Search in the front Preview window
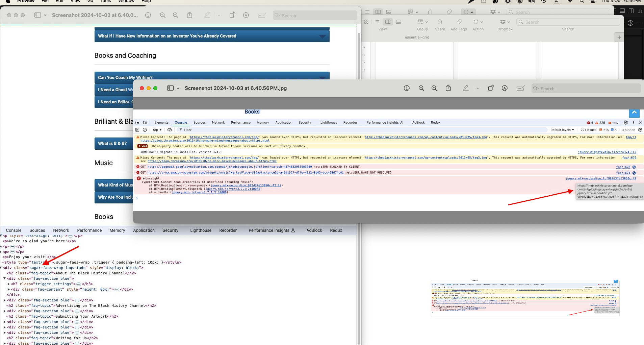This screenshot has width=644, height=345. [586, 89]
